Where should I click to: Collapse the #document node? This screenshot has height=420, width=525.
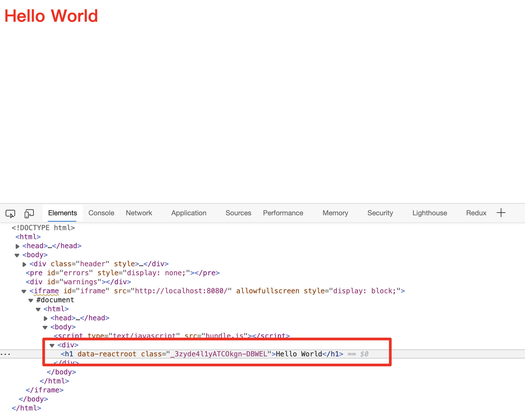point(31,300)
